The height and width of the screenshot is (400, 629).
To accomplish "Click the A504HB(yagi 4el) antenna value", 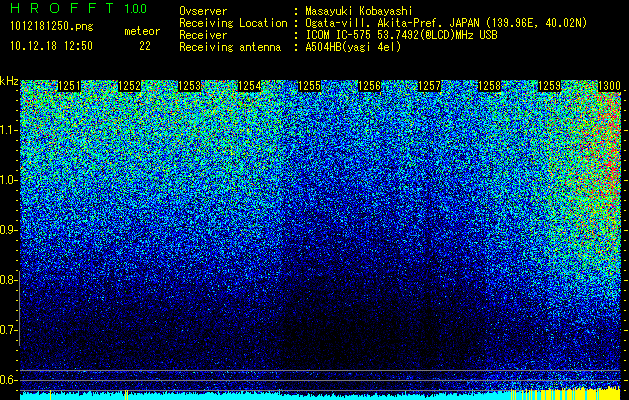I will tap(353, 47).
